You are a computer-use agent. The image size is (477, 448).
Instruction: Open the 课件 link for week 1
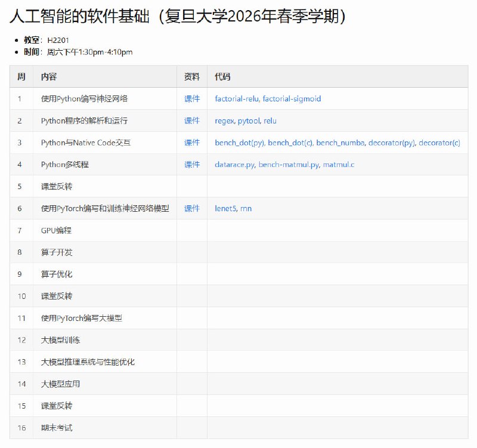(190, 98)
